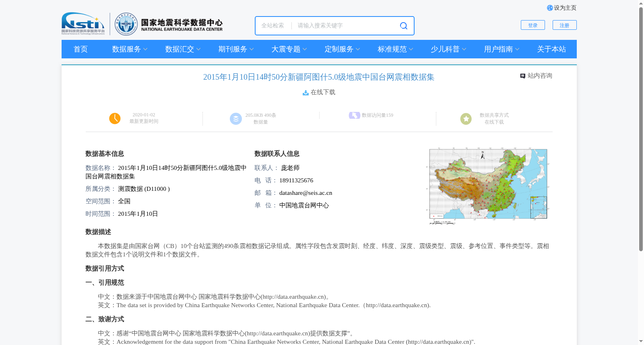The image size is (644, 345).
Task: Open the 大震专题 menu
Action: (x=286, y=49)
